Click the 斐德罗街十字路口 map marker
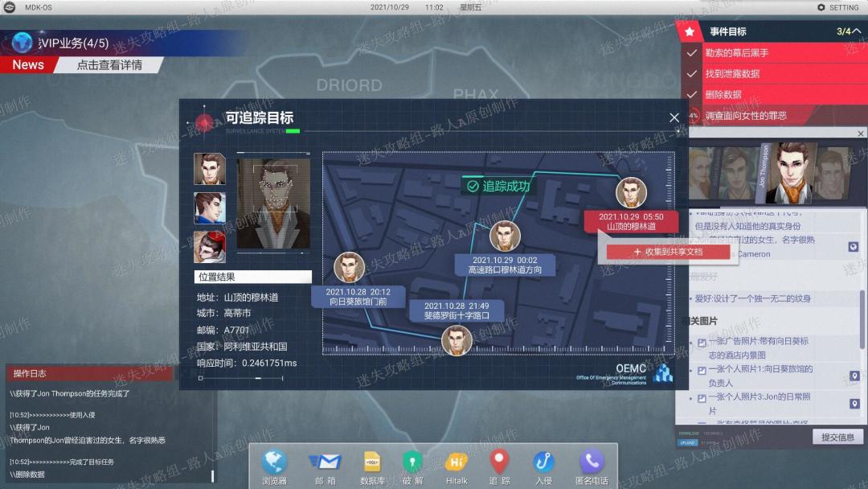Screen dimensions: 868x489 (x=457, y=339)
